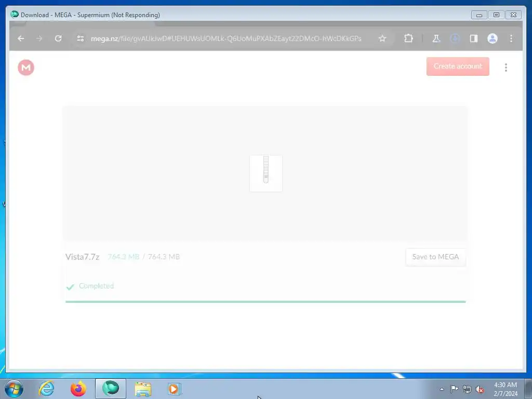Click the Vista7.7z file name
This screenshot has height=399, width=532.
[83, 257]
